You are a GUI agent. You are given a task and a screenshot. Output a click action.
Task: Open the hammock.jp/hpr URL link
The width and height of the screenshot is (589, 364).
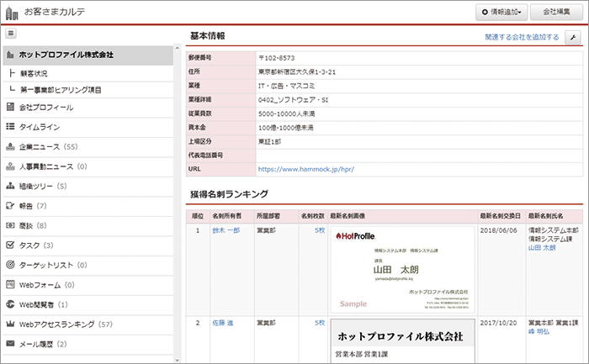[305, 169]
